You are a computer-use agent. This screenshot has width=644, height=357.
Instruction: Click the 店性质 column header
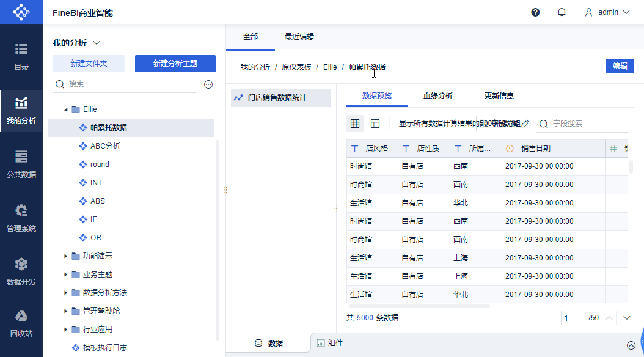pyautogui.click(x=424, y=149)
